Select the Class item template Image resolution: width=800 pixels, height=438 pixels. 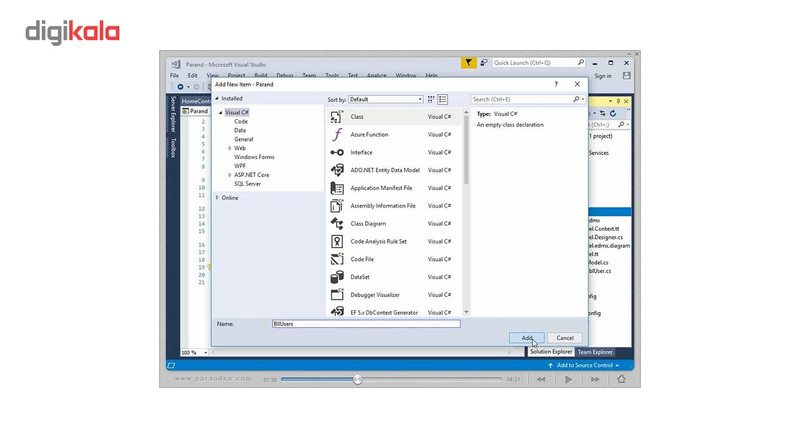tap(393, 117)
